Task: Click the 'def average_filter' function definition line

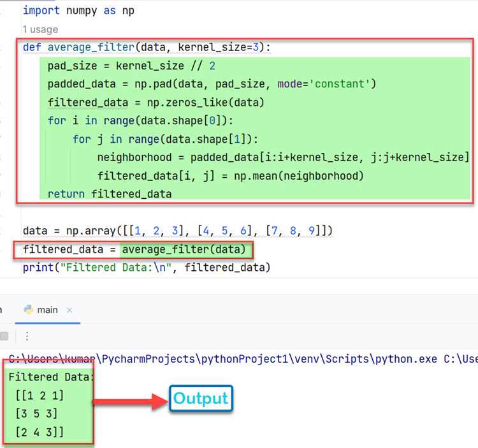Action: 147,47
